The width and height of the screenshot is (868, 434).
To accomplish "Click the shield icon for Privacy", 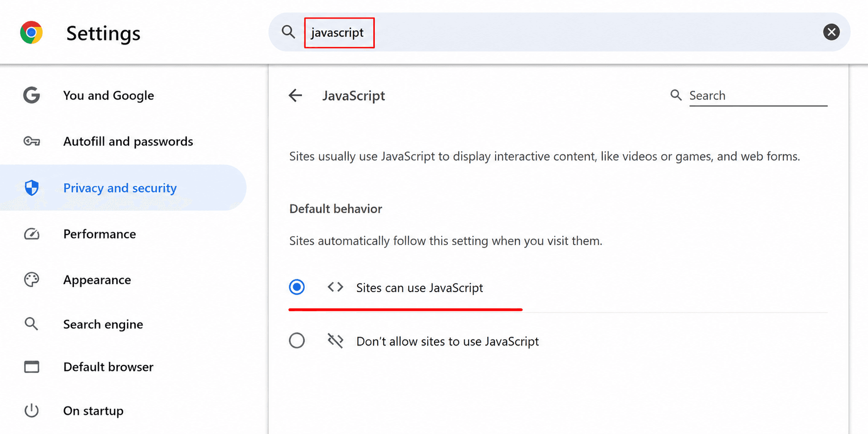I will tap(32, 188).
